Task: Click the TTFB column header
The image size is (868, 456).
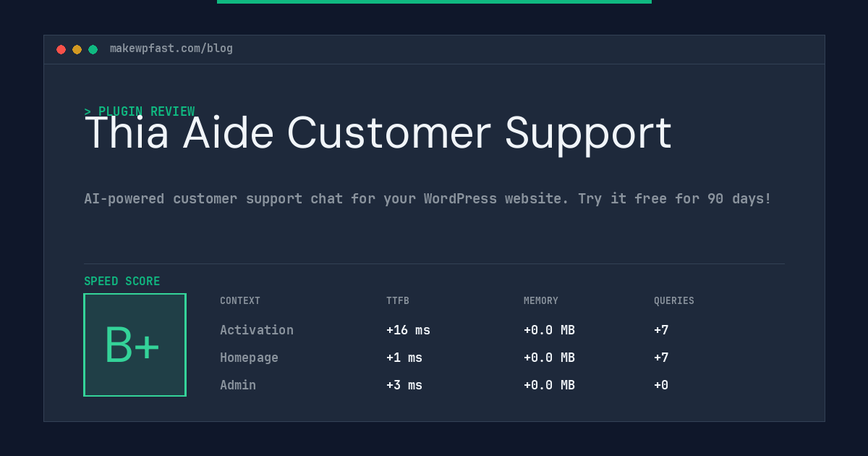Action: 398,301
